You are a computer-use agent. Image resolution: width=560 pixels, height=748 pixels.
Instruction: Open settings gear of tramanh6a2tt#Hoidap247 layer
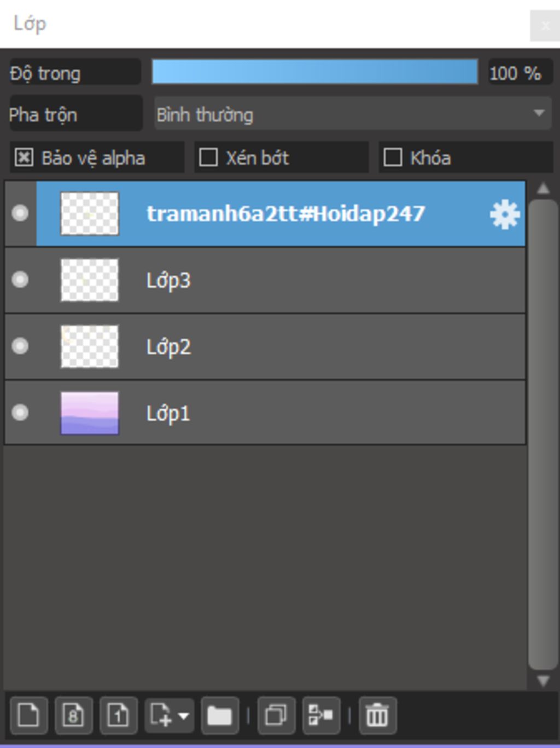[504, 214]
